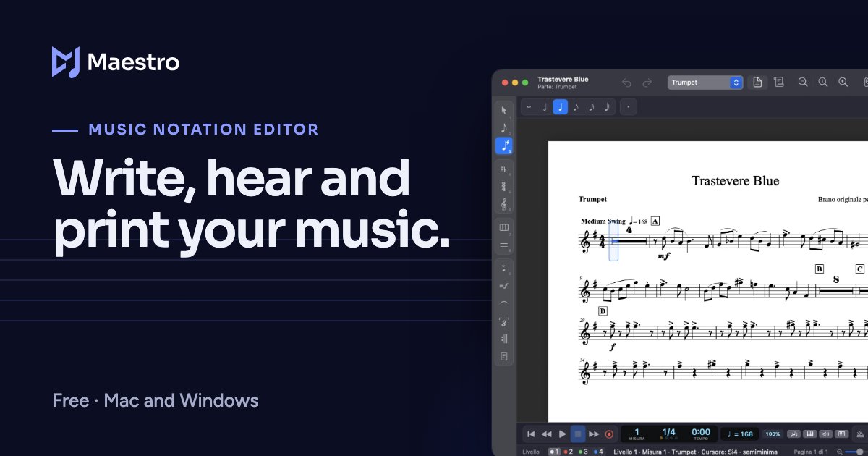Choose half note duration
The image size is (868, 456).
point(545,107)
